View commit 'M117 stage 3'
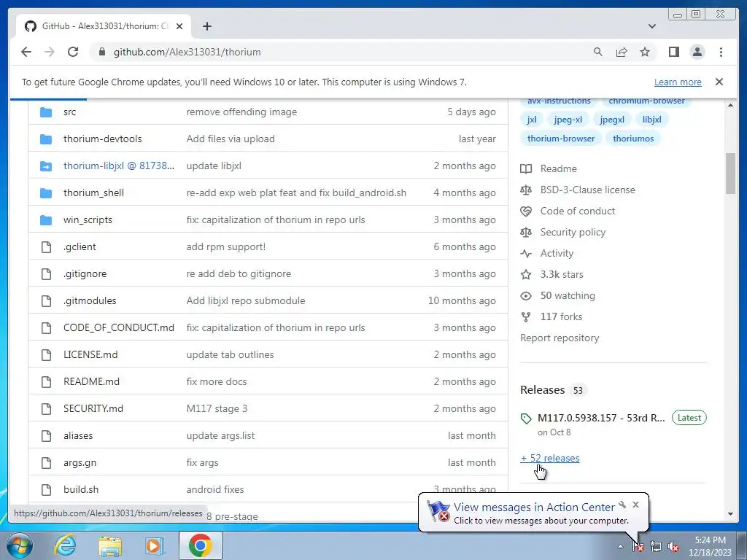747x560 pixels. 217,408
